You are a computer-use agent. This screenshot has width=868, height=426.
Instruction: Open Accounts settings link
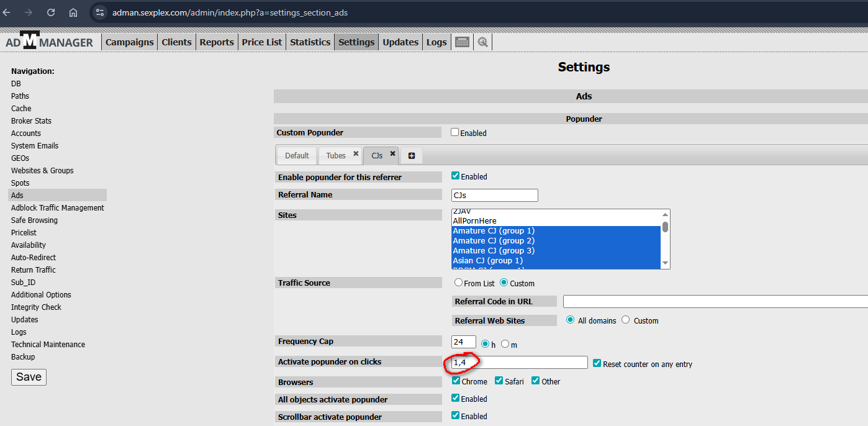(x=26, y=133)
